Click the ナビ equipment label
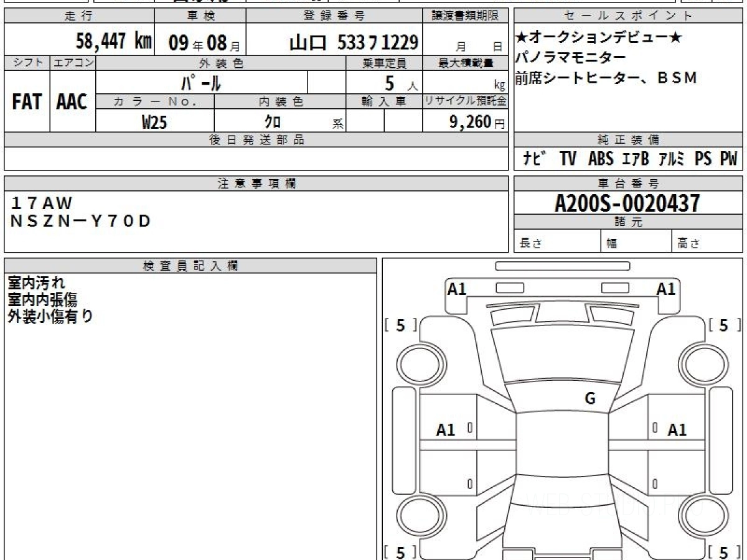Viewport: 747px width, 560px height. pyautogui.click(x=535, y=159)
